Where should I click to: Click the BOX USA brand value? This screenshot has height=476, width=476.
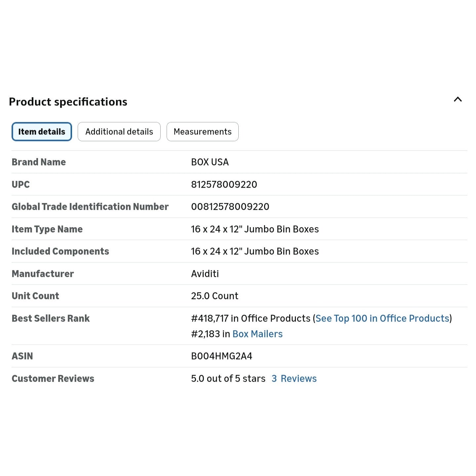pos(210,162)
